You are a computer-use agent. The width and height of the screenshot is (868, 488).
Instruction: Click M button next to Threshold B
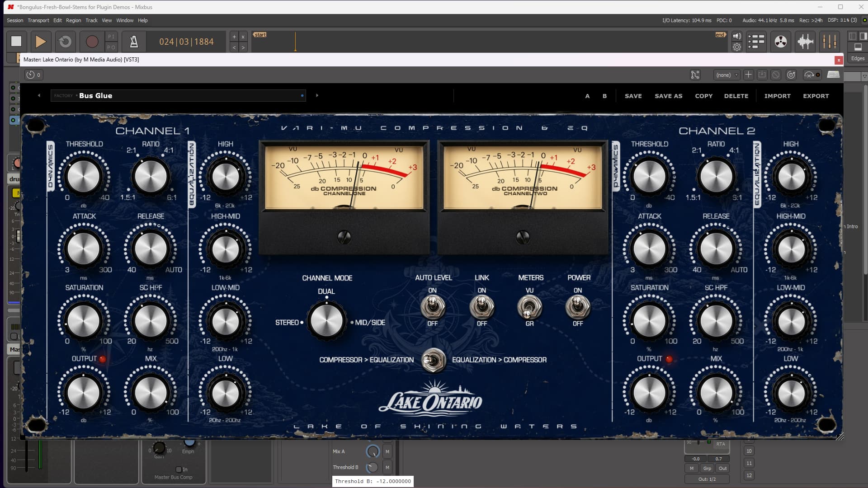(x=387, y=467)
